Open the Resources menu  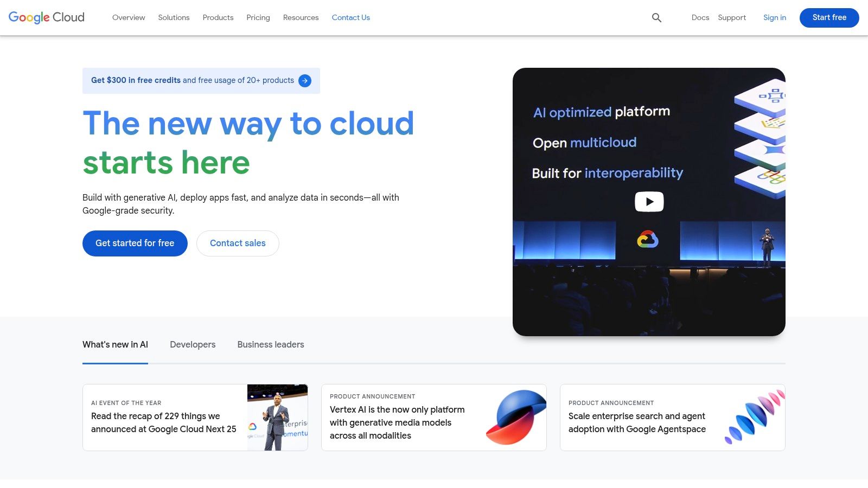[301, 17]
